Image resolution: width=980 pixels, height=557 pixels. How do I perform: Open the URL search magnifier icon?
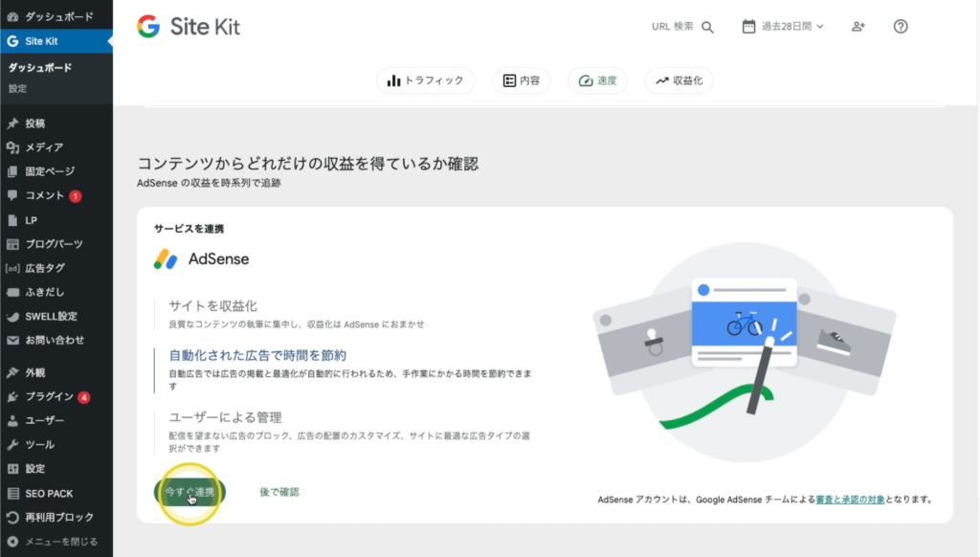click(707, 27)
